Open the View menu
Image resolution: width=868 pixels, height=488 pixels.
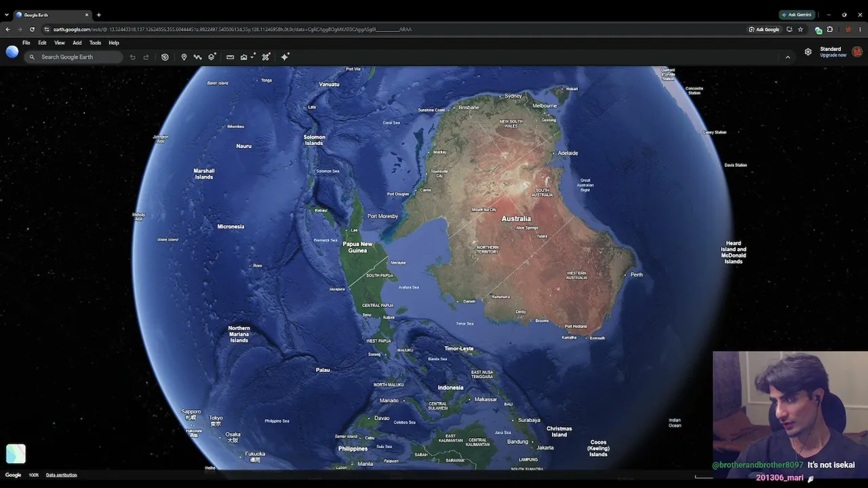(x=60, y=43)
